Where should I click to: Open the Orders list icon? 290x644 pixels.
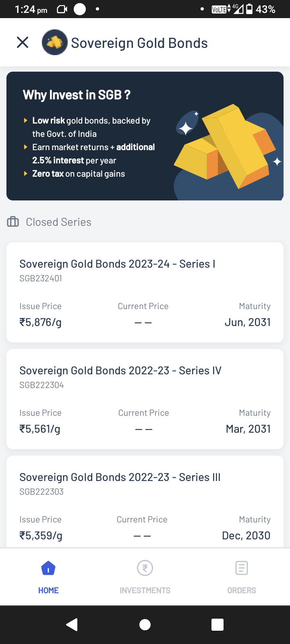[241, 568]
